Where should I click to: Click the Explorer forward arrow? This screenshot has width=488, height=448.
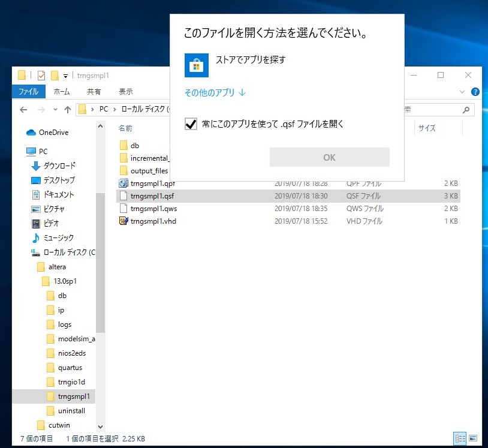click(x=41, y=110)
